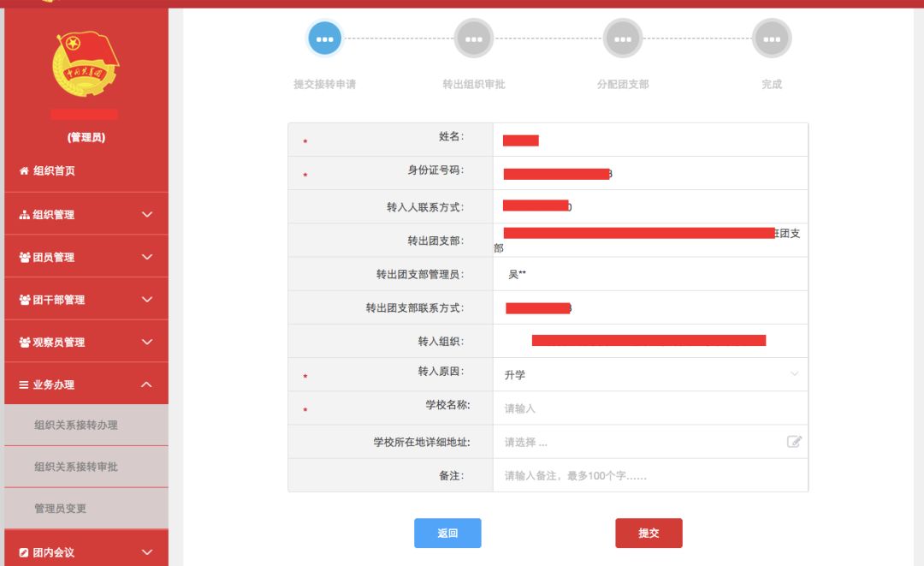The width and height of the screenshot is (924, 566).
Task: Open 团干部管理 via its sidebar icon
Action: (x=26, y=299)
